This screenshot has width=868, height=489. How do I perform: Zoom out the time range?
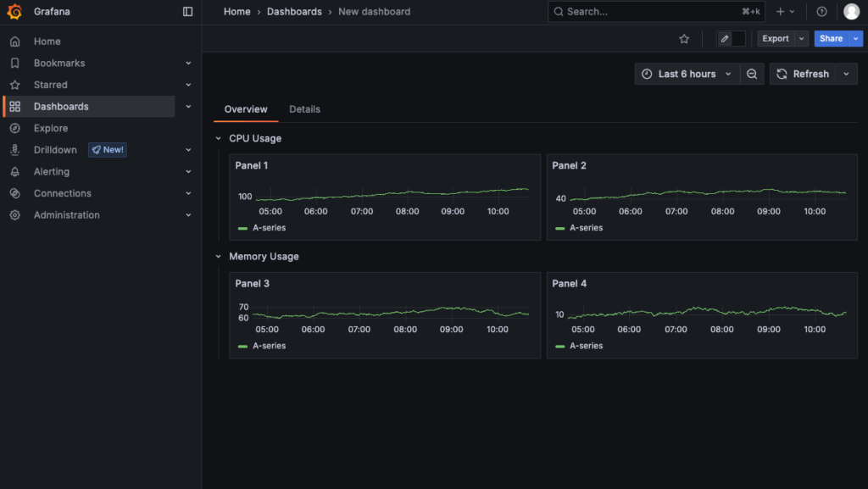click(x=752, y=75)
